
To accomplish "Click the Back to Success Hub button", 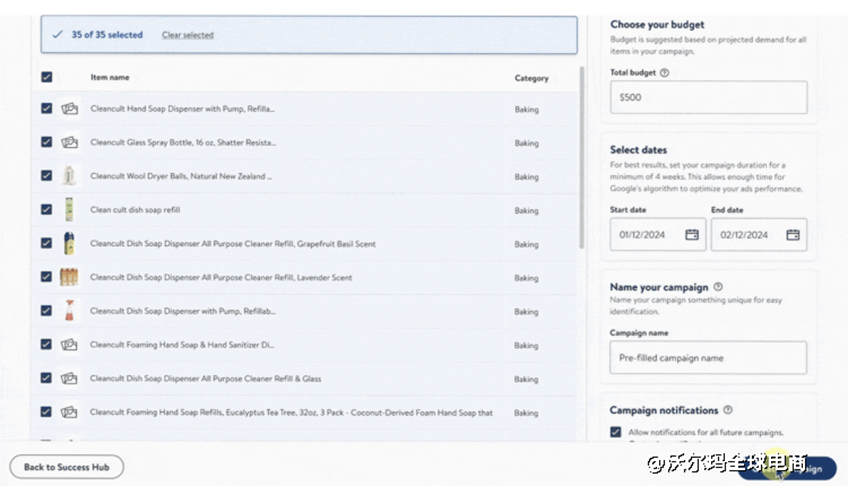I will [x=67, y=467].
